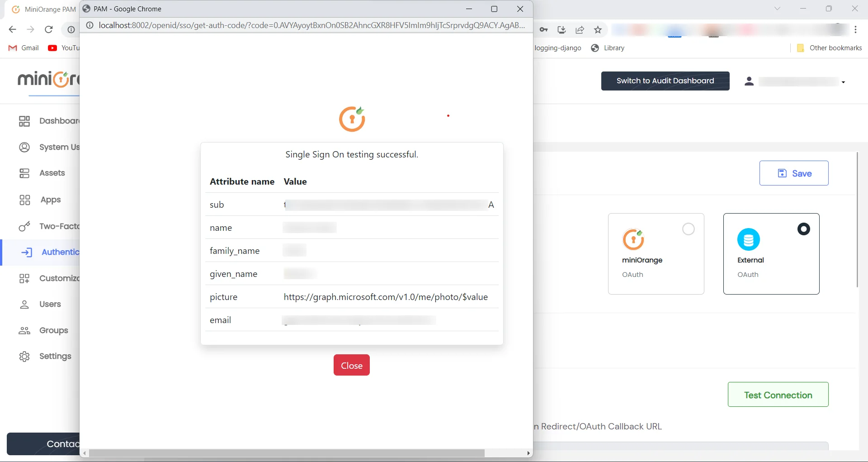The image size is (868, 462).
Task: Click the Apps sidebar icon
Action: (24, 200)
